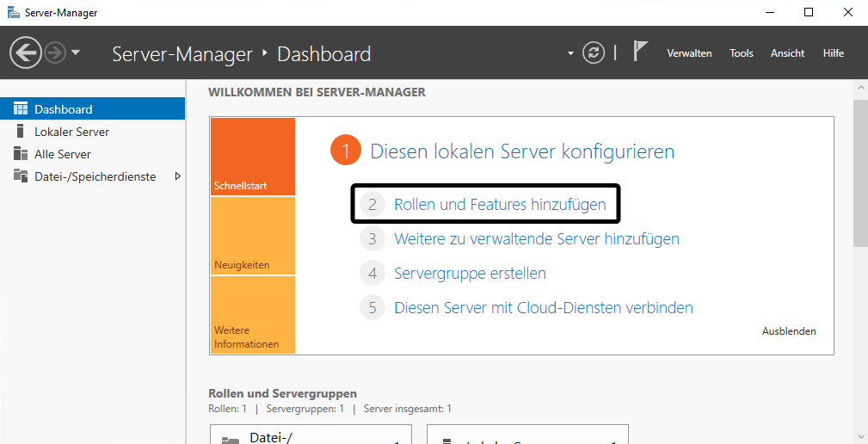This screenshot has height=444, width=868.
Task: Click the forward navigation arrow
Action: [x=55, y=53]
